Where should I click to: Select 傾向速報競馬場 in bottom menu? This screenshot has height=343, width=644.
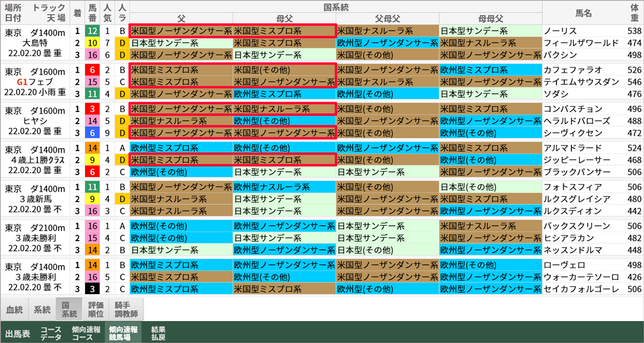[x=123, y=333]
